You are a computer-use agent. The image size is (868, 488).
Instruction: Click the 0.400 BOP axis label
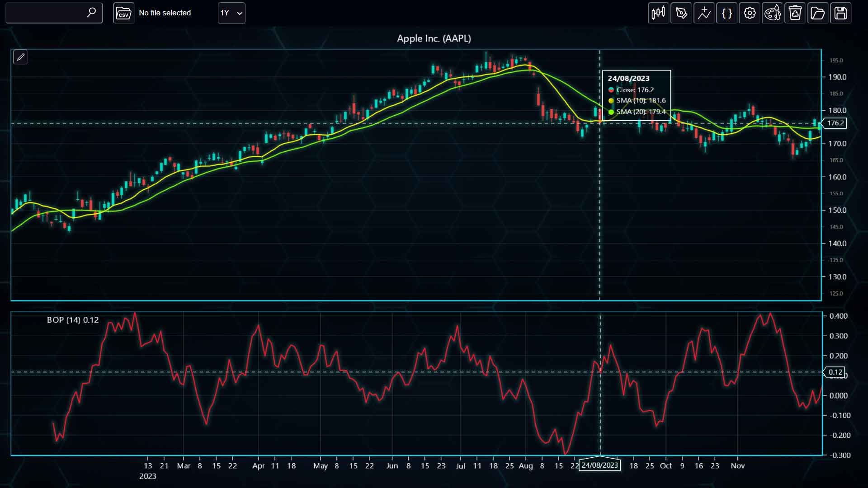tap(838, 316)
